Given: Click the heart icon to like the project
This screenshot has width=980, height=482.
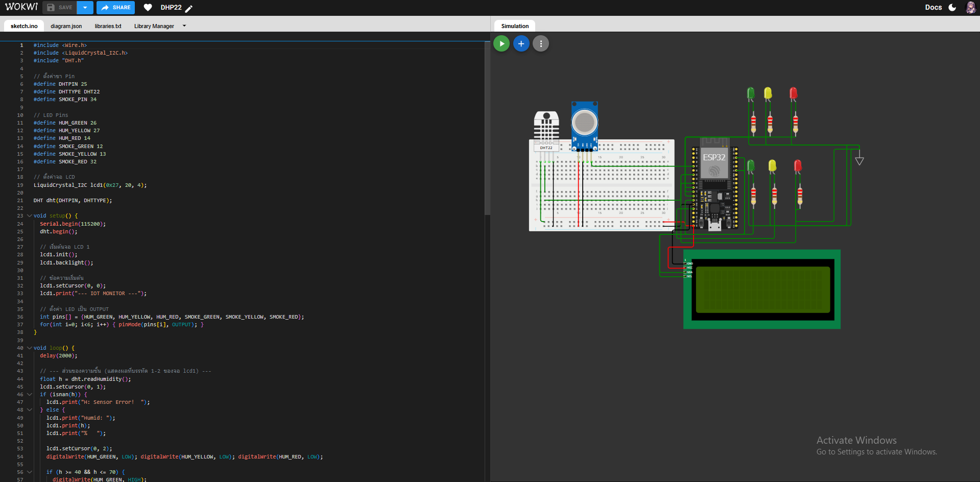Looking at the screenshot, I should (148, 8).
